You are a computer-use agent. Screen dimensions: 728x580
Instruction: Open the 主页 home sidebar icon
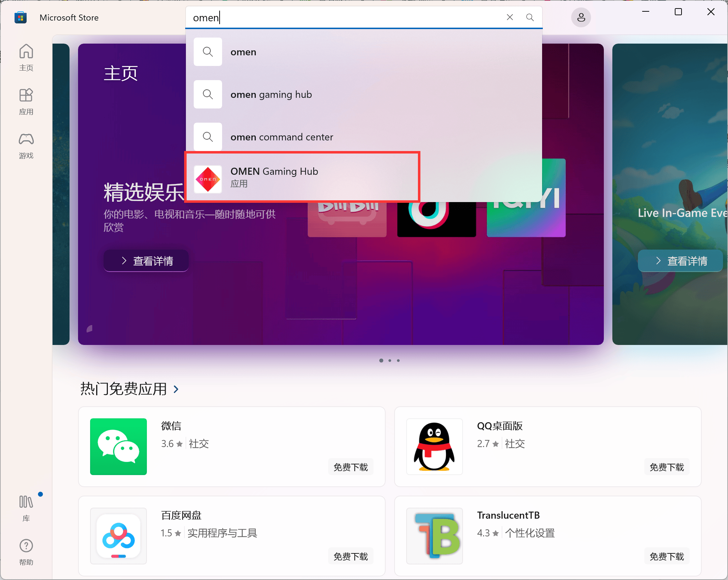point(26,57)
